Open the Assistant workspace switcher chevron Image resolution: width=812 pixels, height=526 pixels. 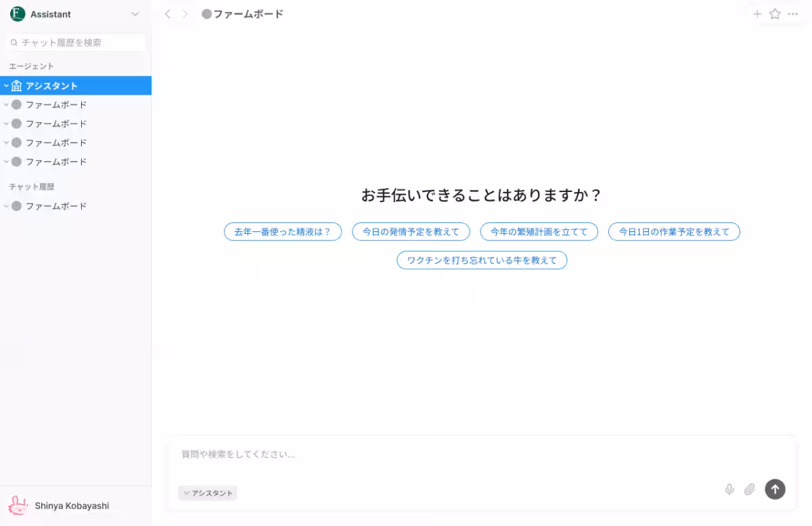[x=134, y=14]
